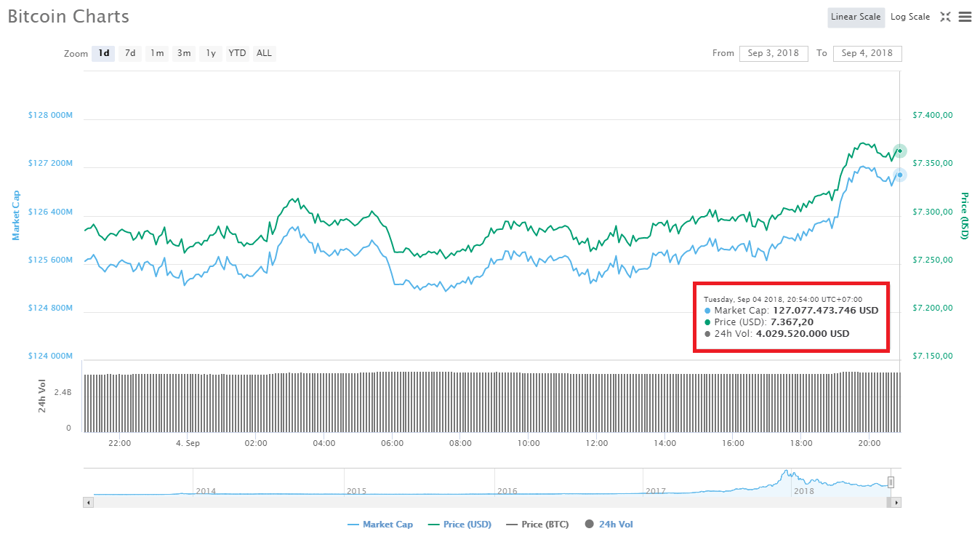Click the 16:00 time axis label
Image resolution: width=980 pixels, height=534 pixels.
coord(733,443)
